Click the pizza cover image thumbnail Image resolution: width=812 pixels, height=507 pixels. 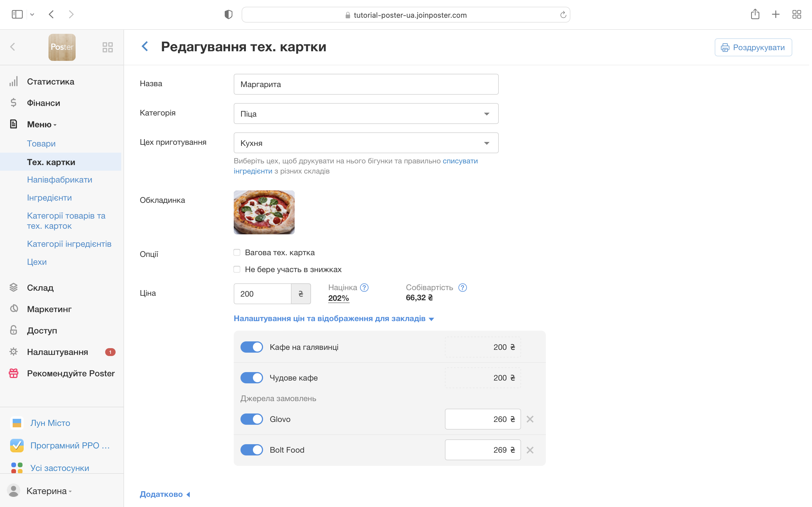coord(264,212)
